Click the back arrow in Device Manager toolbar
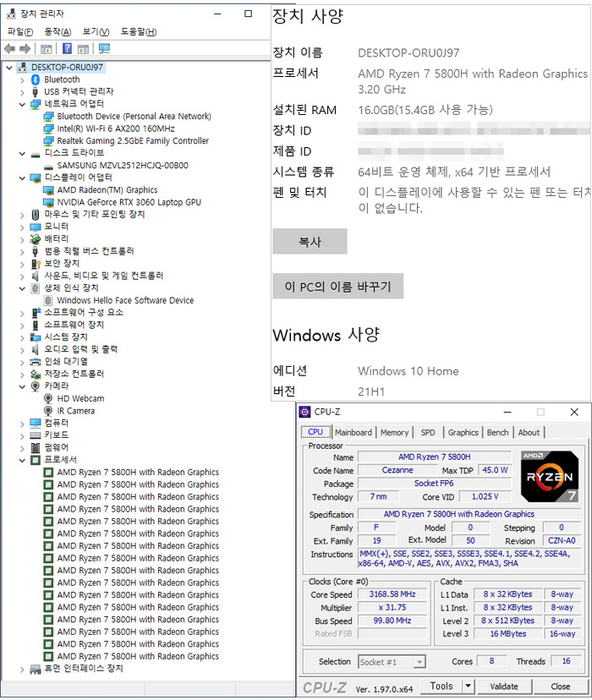The height and width of the screenshot is (700, 592). (x=10, y=48)
